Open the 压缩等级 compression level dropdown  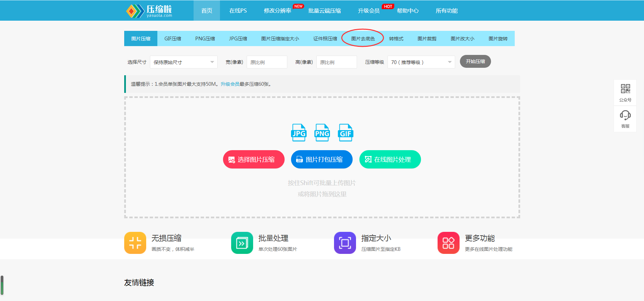click(x=421, y=62)
